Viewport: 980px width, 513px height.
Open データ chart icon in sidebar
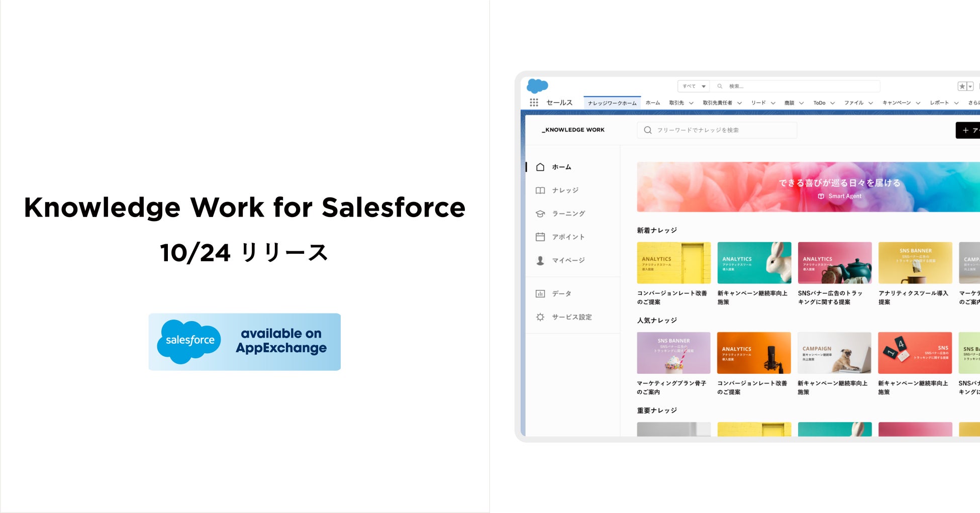[540, 293]
